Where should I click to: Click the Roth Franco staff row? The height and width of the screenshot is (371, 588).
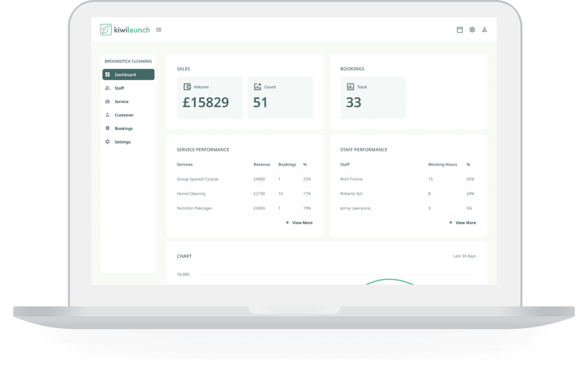(x=408, y=179)
